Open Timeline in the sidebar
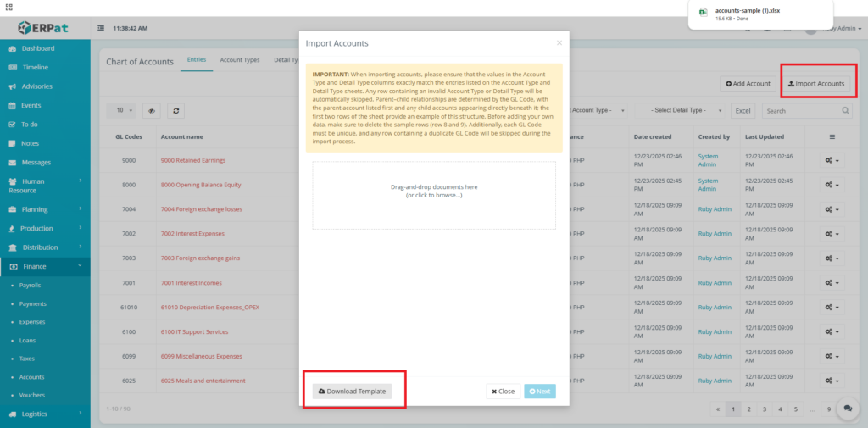Viewport: 868px width, 428px height. (36, 68)
